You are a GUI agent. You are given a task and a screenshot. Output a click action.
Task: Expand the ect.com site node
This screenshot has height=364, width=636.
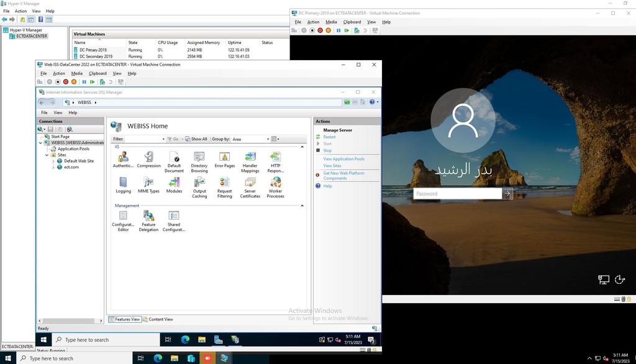pyautogui.click(x=53, y=167)
